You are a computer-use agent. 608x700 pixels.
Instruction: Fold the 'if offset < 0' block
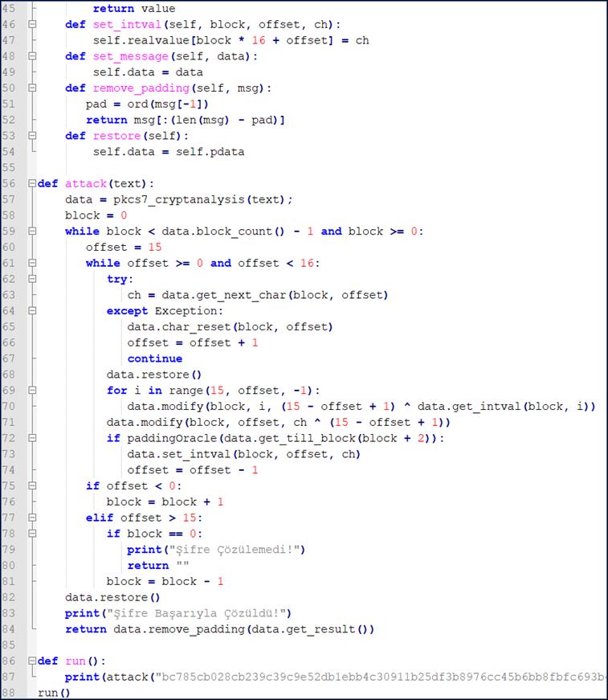[x=32, y=485]
